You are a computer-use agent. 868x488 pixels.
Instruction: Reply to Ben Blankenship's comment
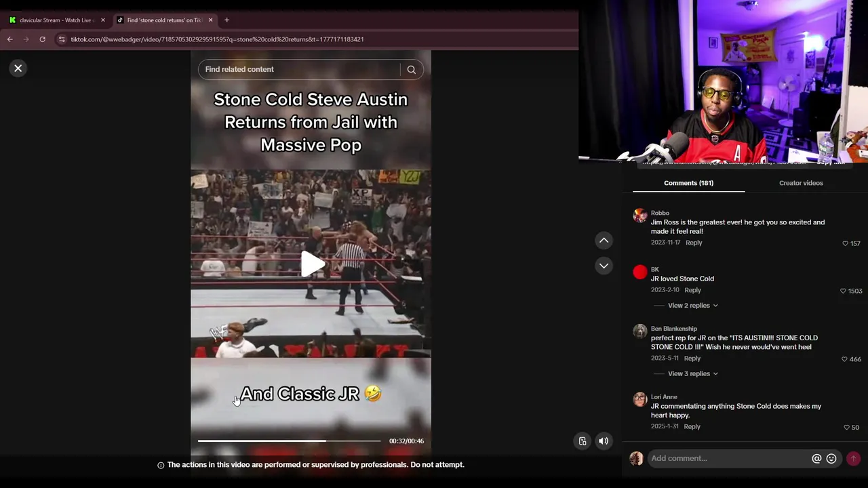pyautogui.click(x=692, y=359)
